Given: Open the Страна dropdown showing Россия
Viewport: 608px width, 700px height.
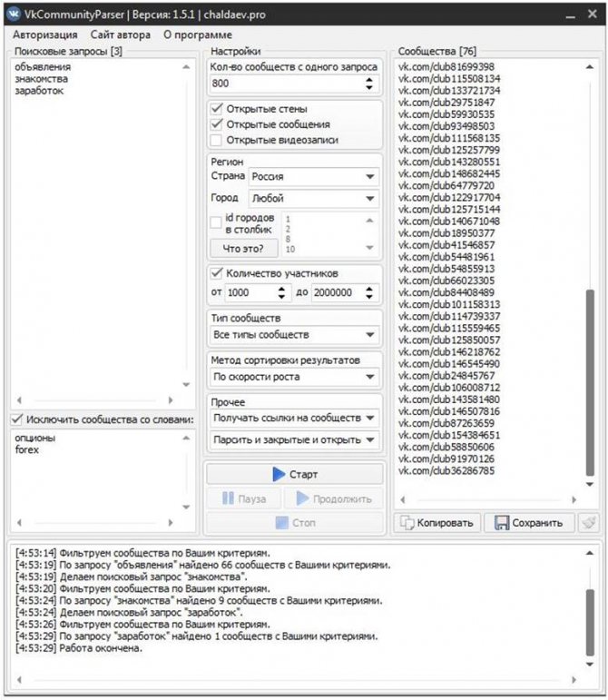Looking at the screenshot, I should click(314, 176).
